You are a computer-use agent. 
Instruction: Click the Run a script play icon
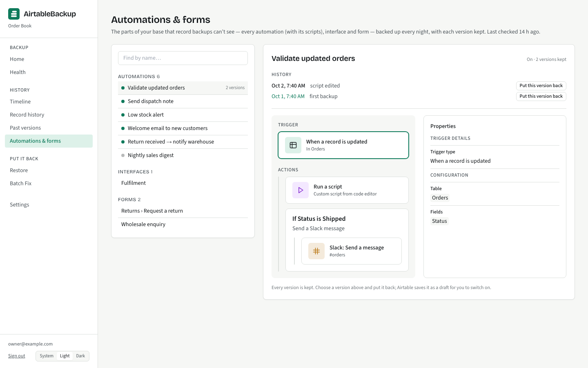301,190
